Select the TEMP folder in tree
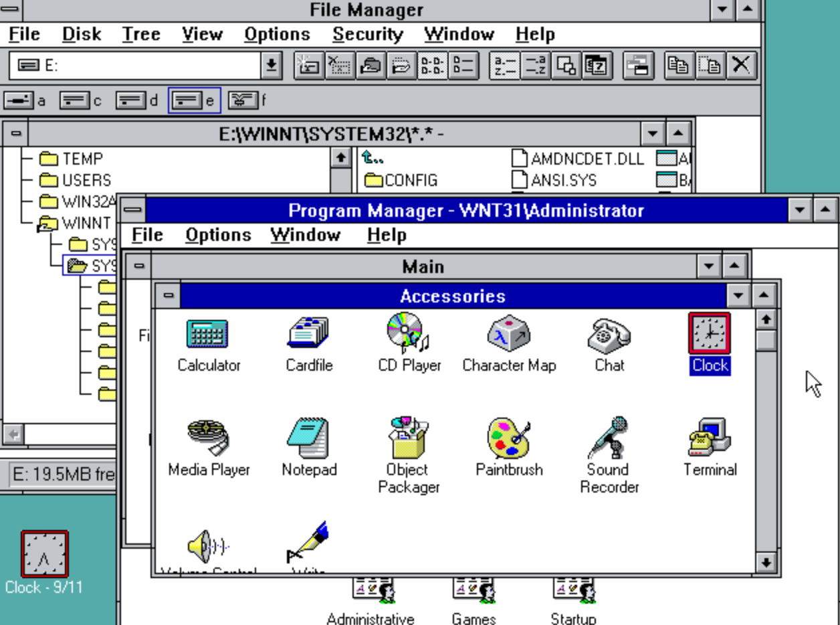This screenshot has height=625, width=840. [x=71, y=159]
